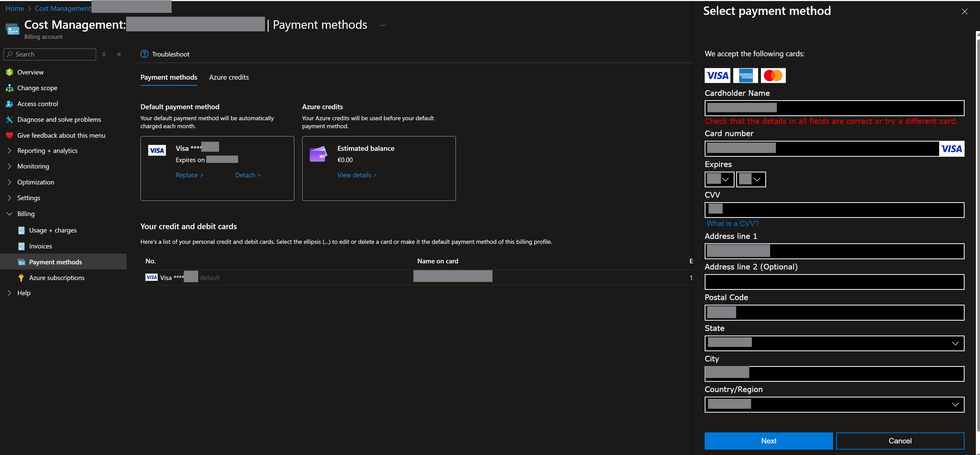The height and width of the screenshot is (455, 980).
Task: Click the Azure subscriptions key icon
Action: 21,278
